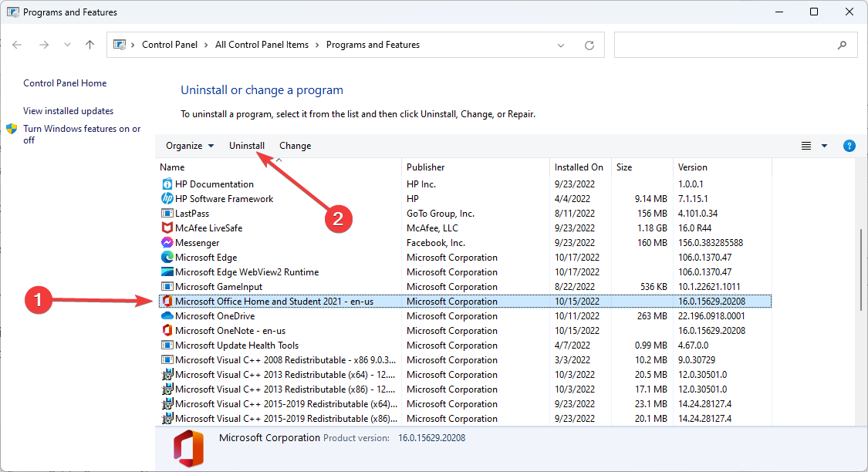Click GoTo Group, Inc. publisher cell

[440, 213]
